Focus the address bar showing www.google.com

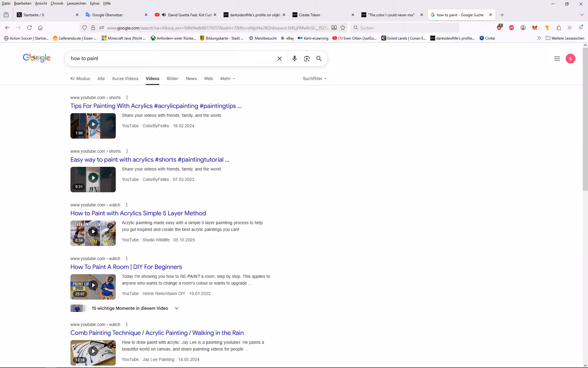coord(217,28)
